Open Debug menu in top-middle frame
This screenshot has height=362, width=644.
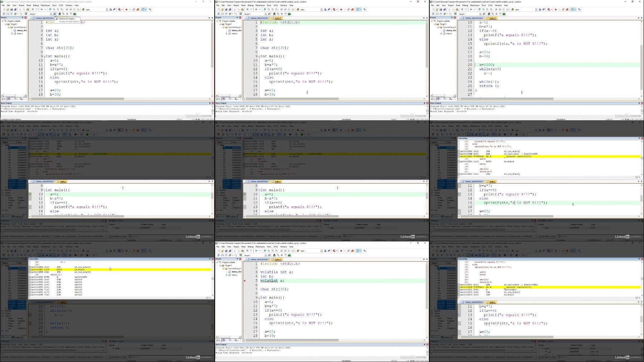(250, 5)
